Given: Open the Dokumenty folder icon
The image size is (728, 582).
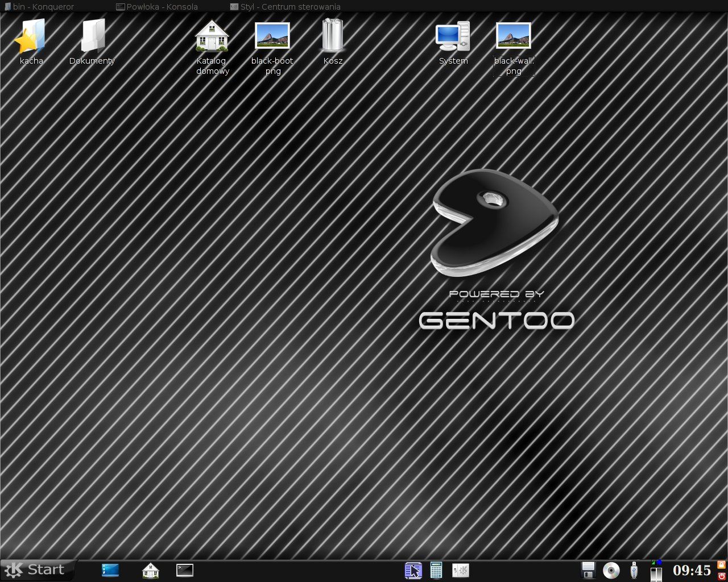Looking at the screenshot, I should coord(92,41).
